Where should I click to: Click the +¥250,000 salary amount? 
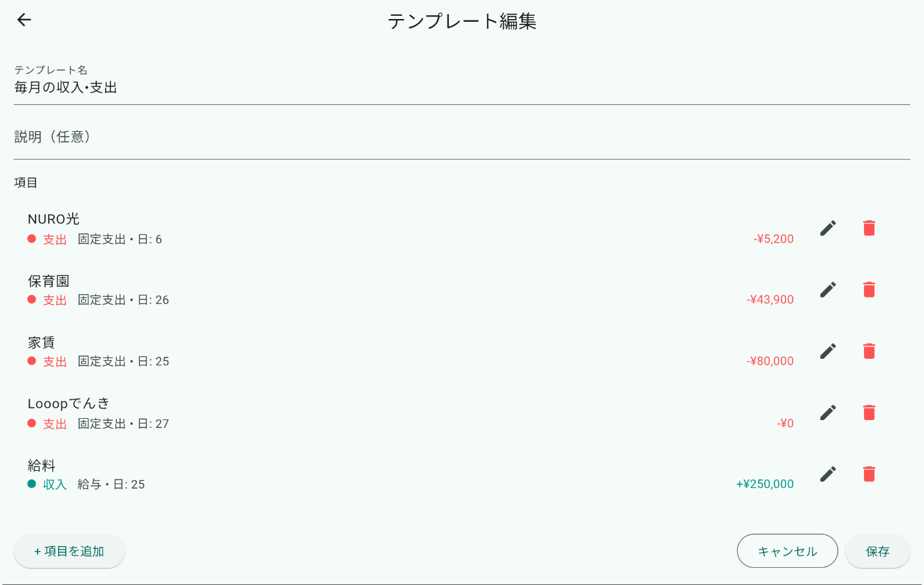(765, 485)
